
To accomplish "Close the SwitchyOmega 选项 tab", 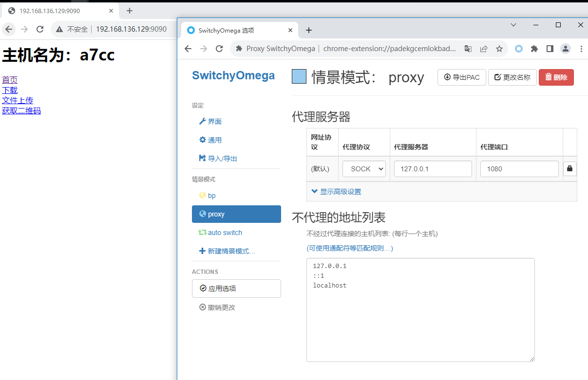I will [291, 30].
